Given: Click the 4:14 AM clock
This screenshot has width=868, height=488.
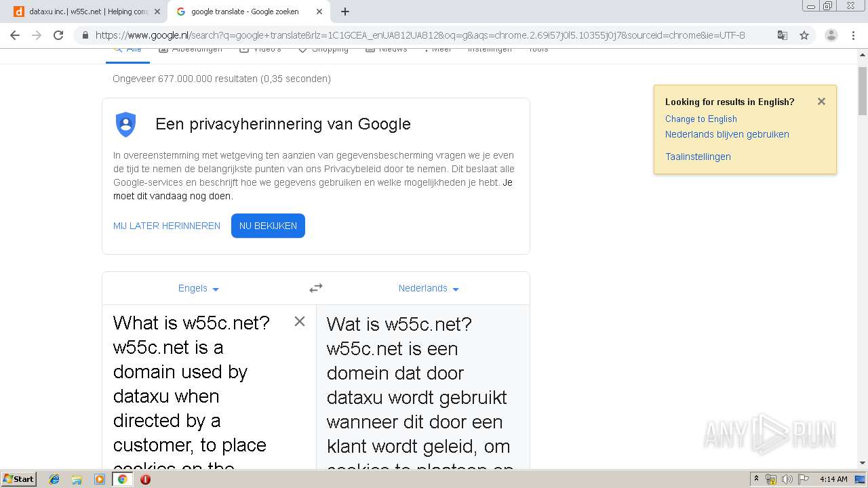Looking at the screenshot, I should coord(833,479).
